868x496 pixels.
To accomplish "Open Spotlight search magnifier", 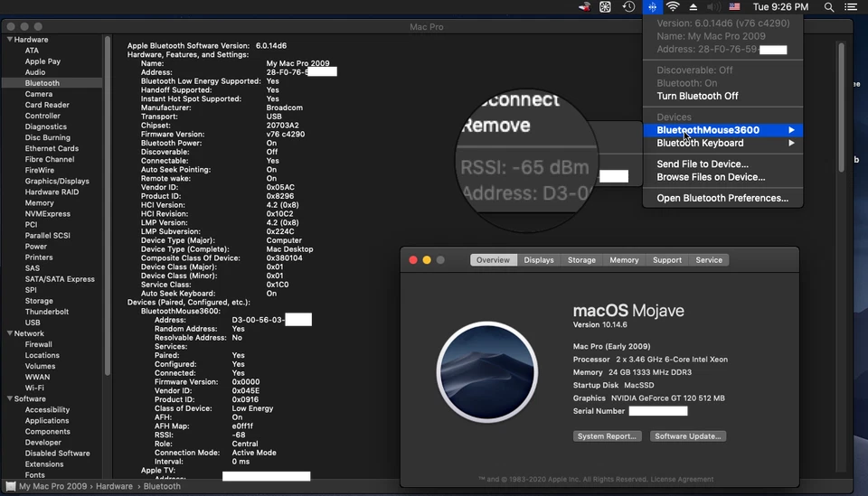I will pos(829,7).
